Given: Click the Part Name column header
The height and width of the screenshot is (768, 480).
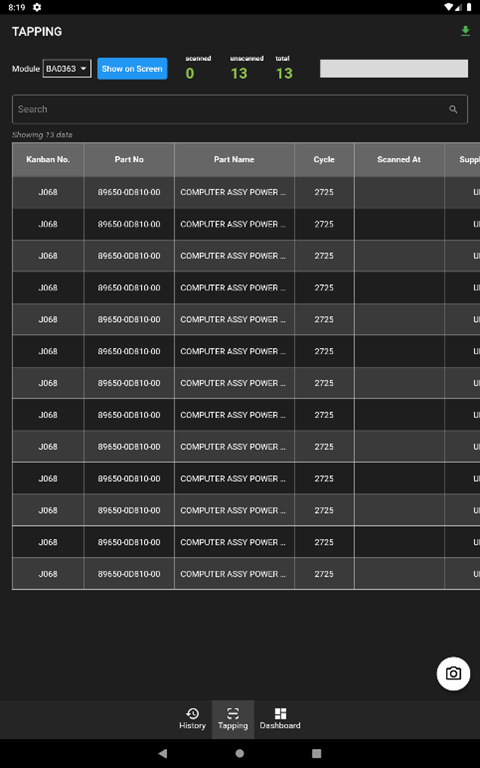Looking at the screenshot, I should [234, 160].
